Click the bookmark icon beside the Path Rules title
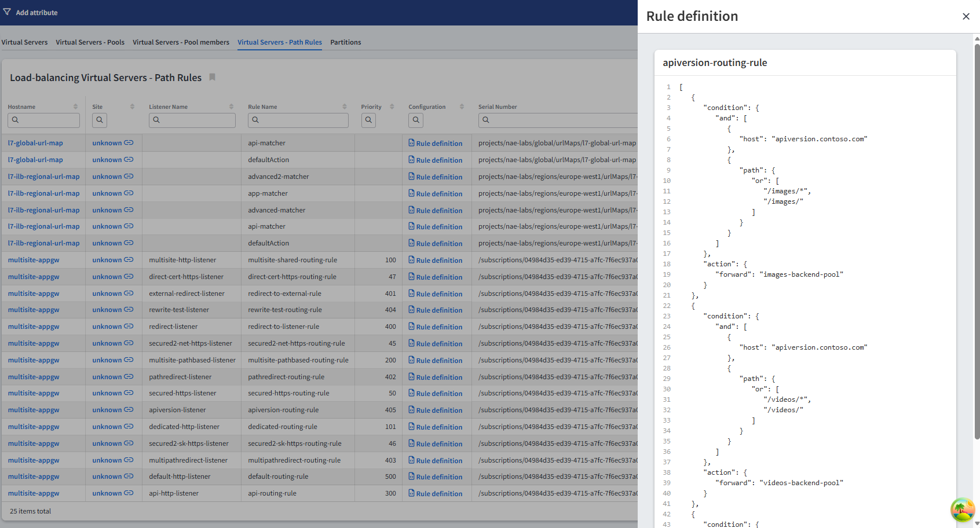Image resolution: width=980 pixels, height=528 pixels. 212,78
